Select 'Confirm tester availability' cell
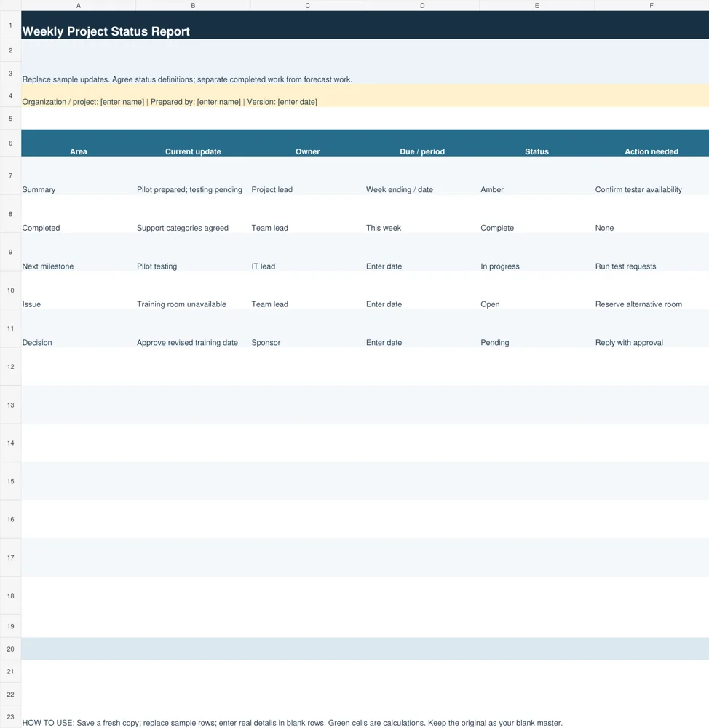This screenshot has width=709, height=728. point(651,175)
